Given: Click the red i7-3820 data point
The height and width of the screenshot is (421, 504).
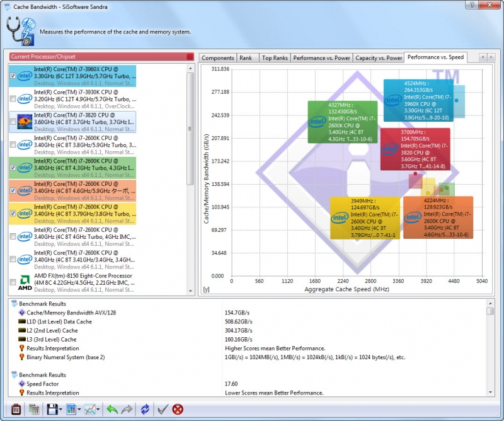Looking at the screenshot, I should (415, 173).
